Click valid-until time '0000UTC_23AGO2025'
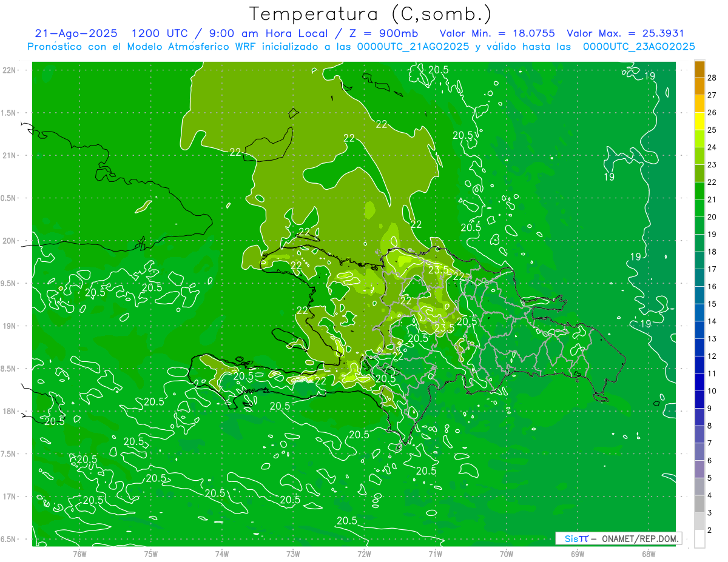 (639, 47)
